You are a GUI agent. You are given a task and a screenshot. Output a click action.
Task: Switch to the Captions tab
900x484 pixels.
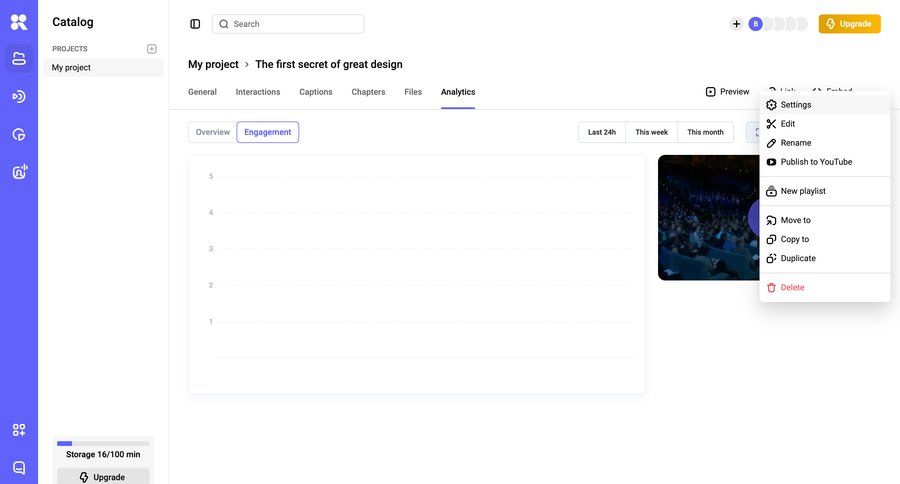[316, 92]
